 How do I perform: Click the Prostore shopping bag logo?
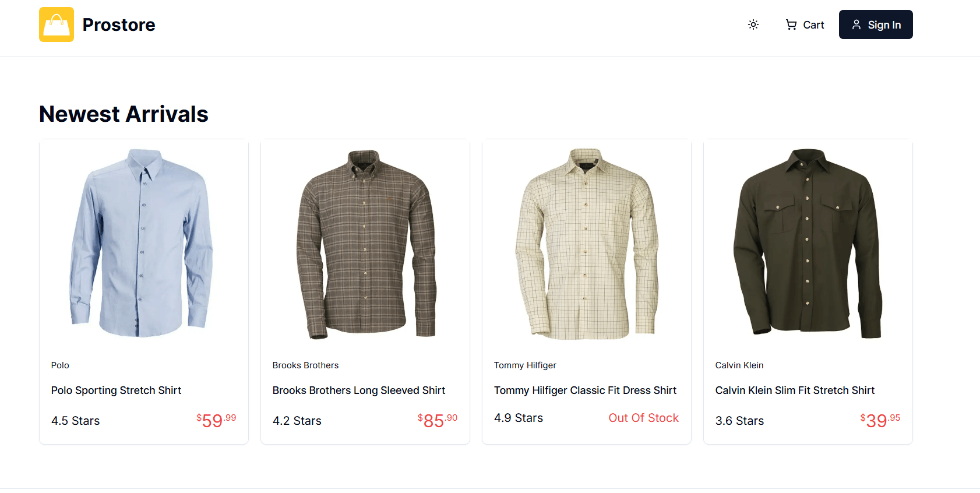point(57,24)
